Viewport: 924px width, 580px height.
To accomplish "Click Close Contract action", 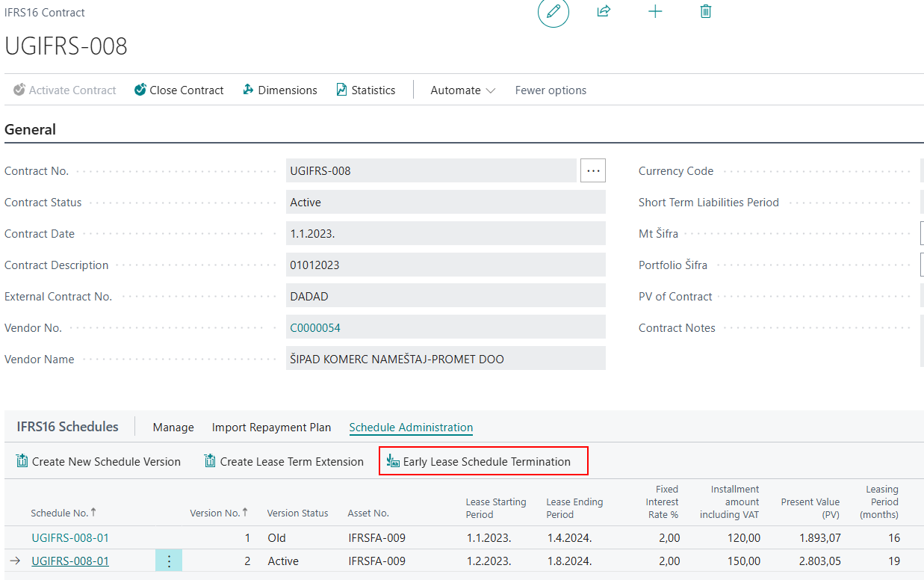I will (x=179, y=90).
